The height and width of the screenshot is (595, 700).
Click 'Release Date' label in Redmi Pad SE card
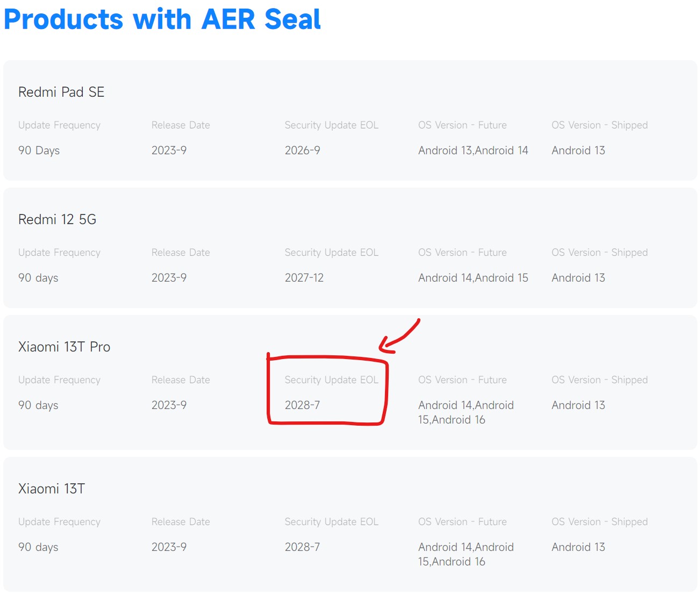[x=181, y=125]
